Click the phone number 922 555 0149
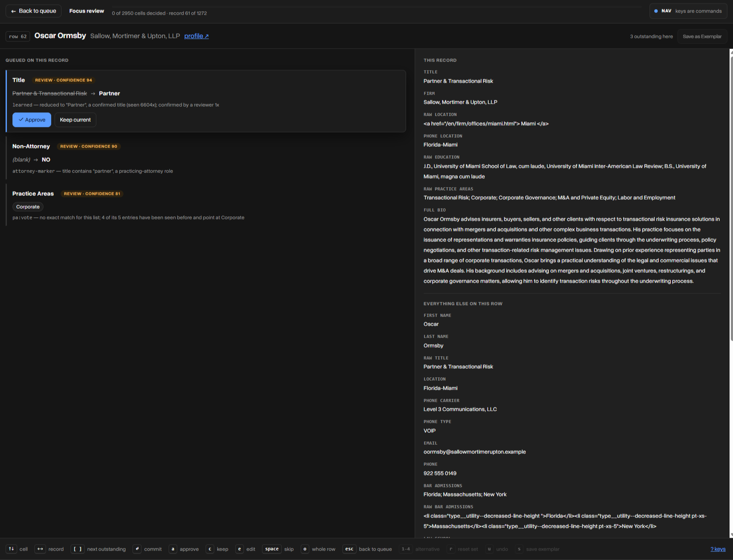 (440, 474)
